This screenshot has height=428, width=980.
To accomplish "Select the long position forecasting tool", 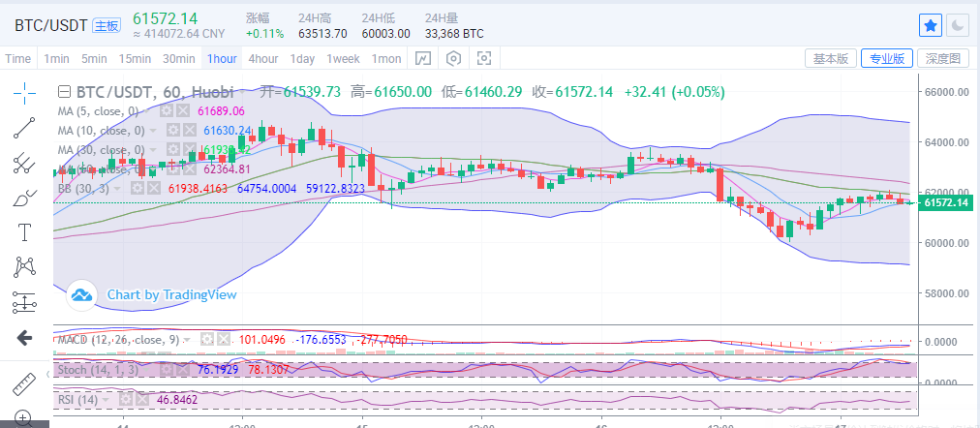I will 24,303.
